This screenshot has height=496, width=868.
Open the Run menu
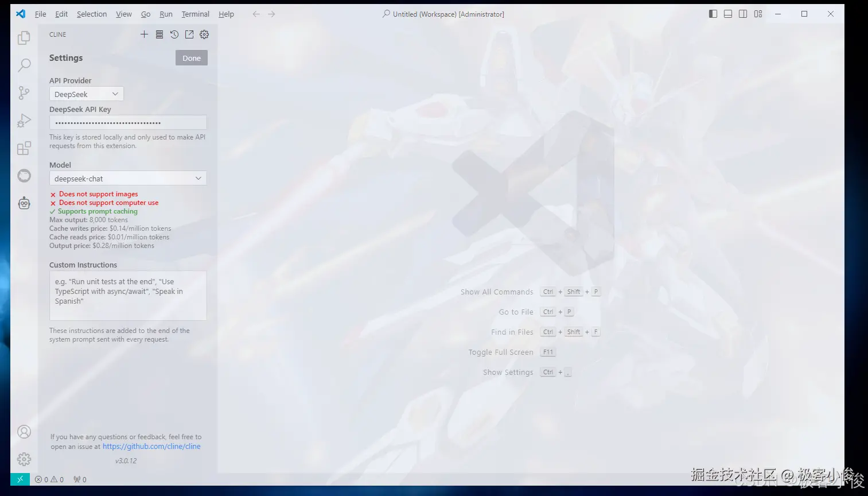tap(166, 14)
